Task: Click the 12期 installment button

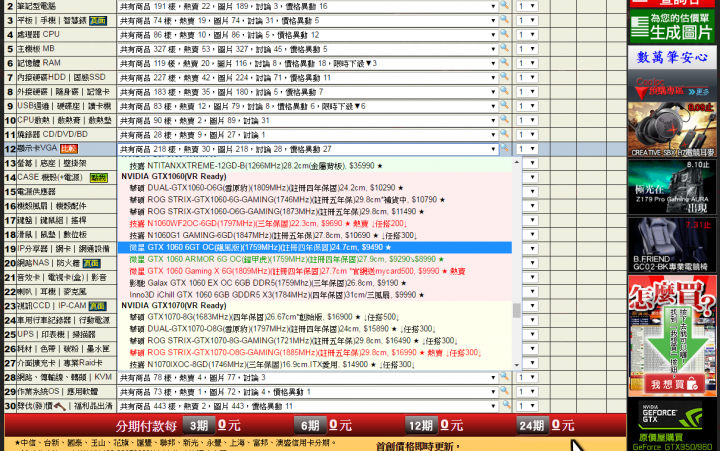Action: point(421,426)
